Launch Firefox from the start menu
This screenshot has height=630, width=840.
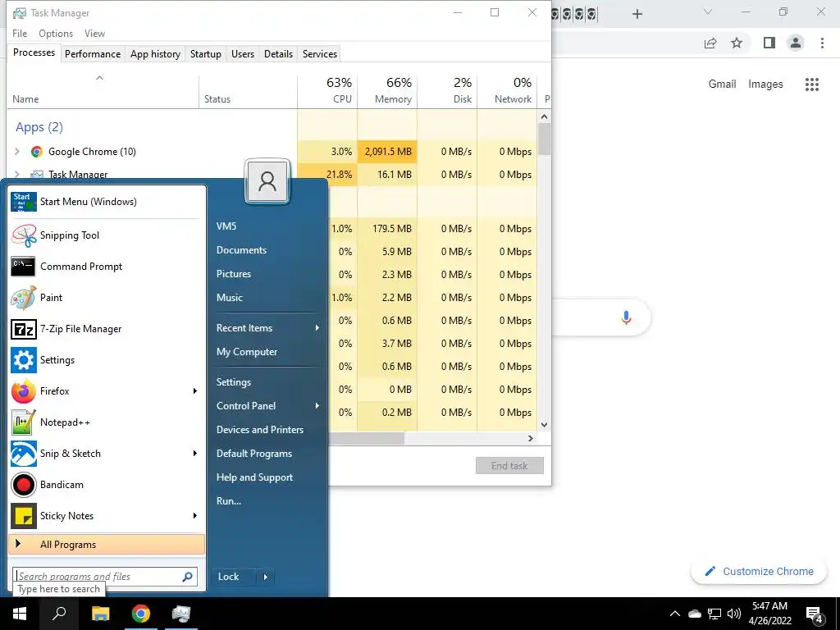click(x=24, y=391)
